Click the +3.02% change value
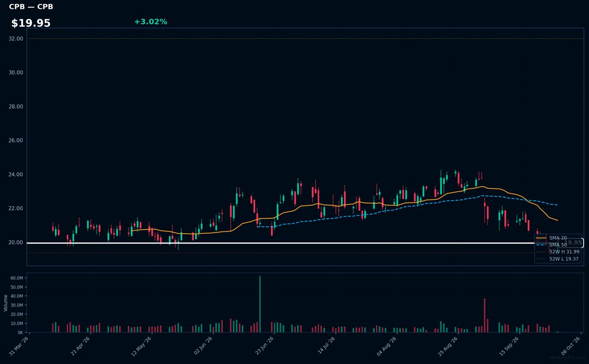The width and height of the screenshot is (589, 364). [151, 22]
